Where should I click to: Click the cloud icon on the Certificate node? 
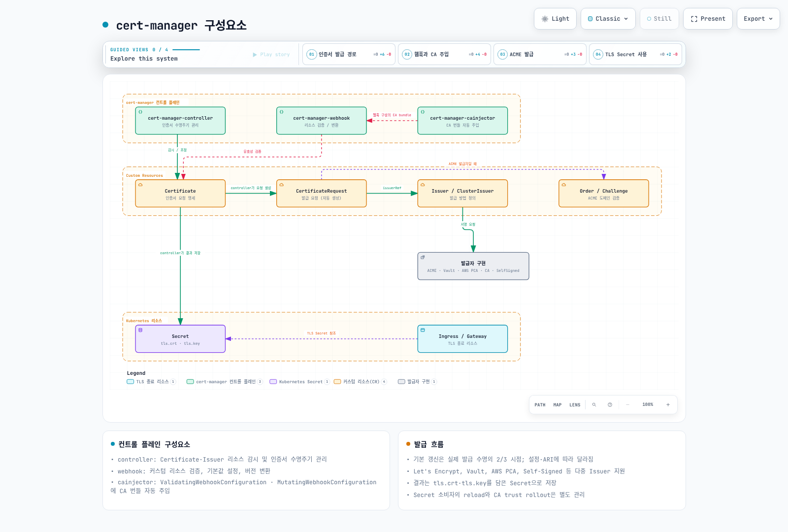coord(140,185)
